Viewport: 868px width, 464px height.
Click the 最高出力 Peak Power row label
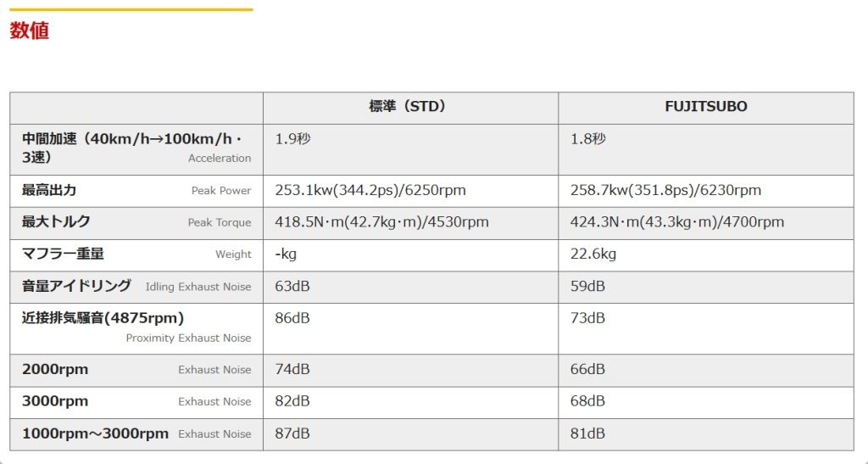tap(49, 190)
